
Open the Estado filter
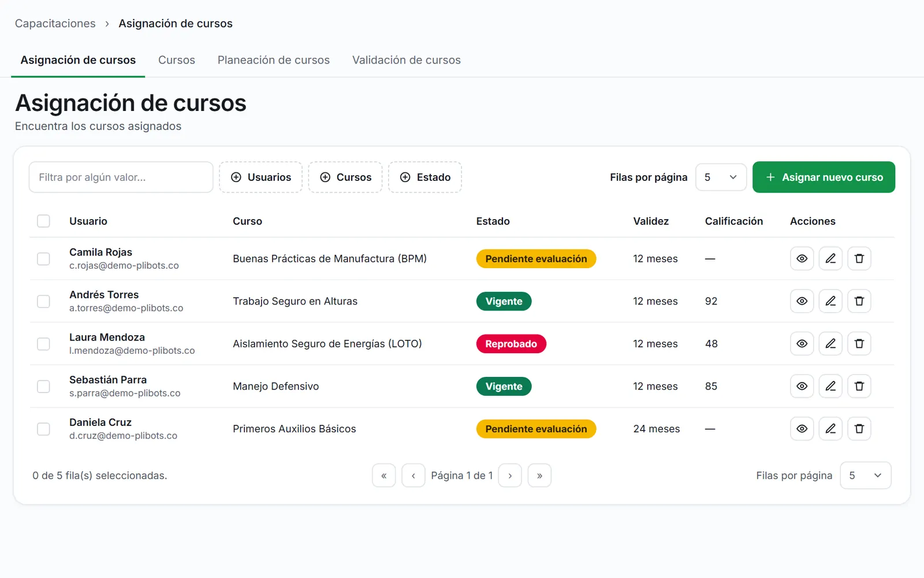[425, 177]
